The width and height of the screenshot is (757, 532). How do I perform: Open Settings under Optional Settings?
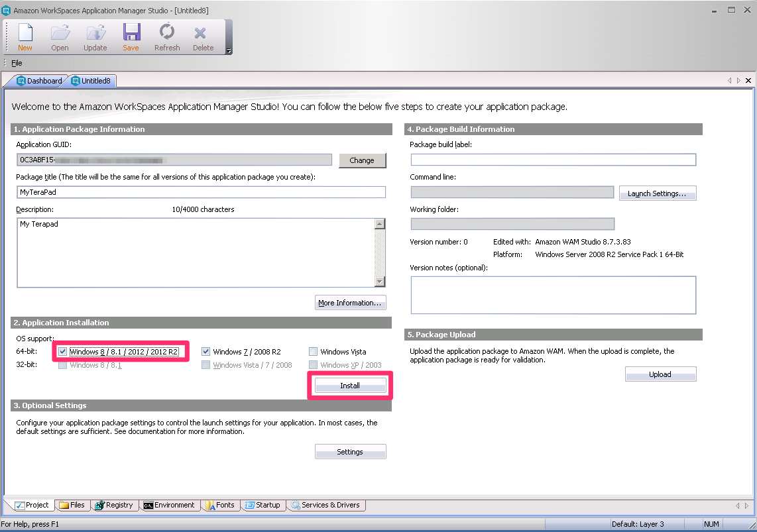tap(350, 451)
